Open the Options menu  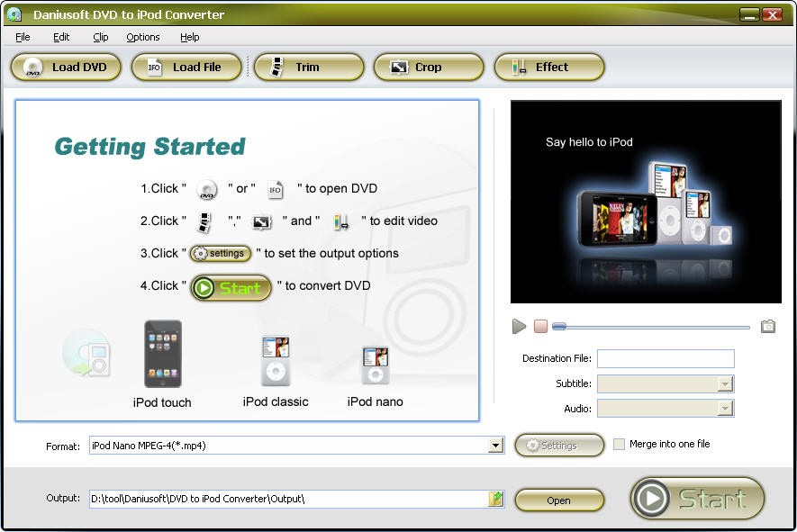pyautogui.click(x=143, y=37)
